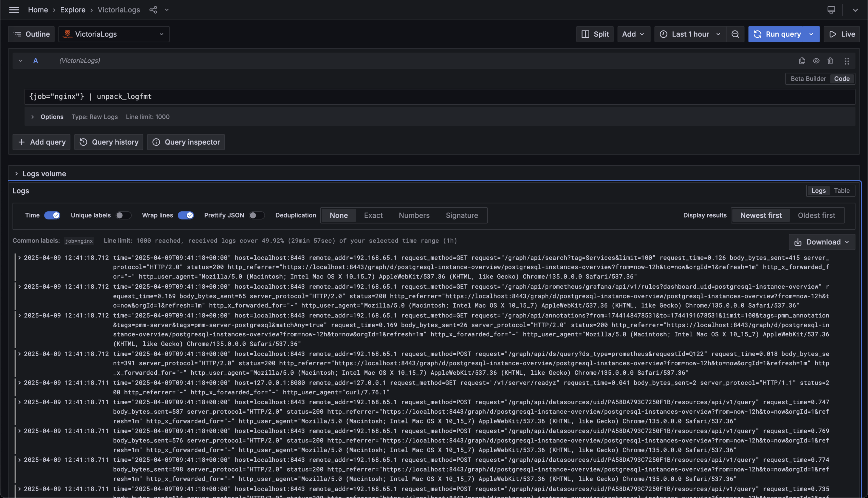Open the VictoriaLogs datasource dropdown
868x498 pixels.
114,34
